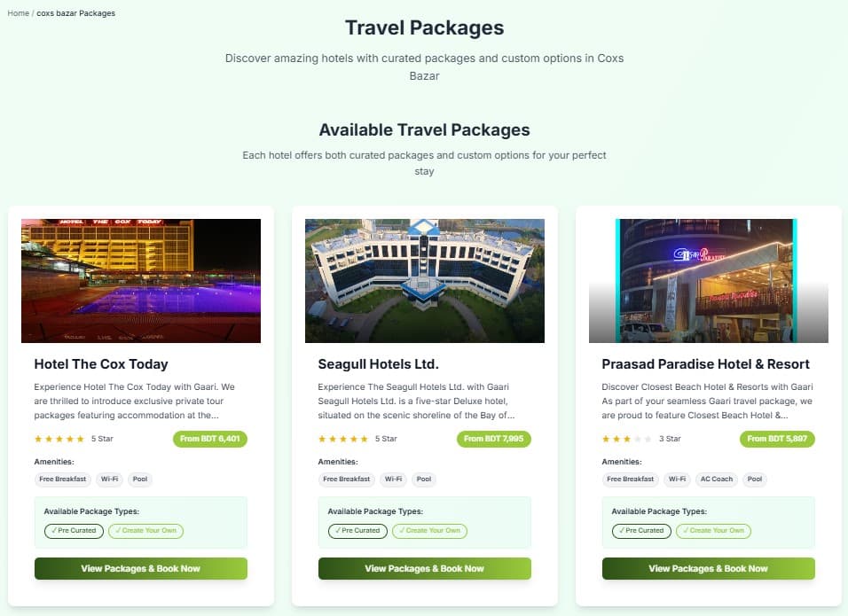Viewport: 848px width, 616px height.
Task: View Packages & Book Now for Praasad Paradise
Action: pyautogui.click(x=709, y=568)
